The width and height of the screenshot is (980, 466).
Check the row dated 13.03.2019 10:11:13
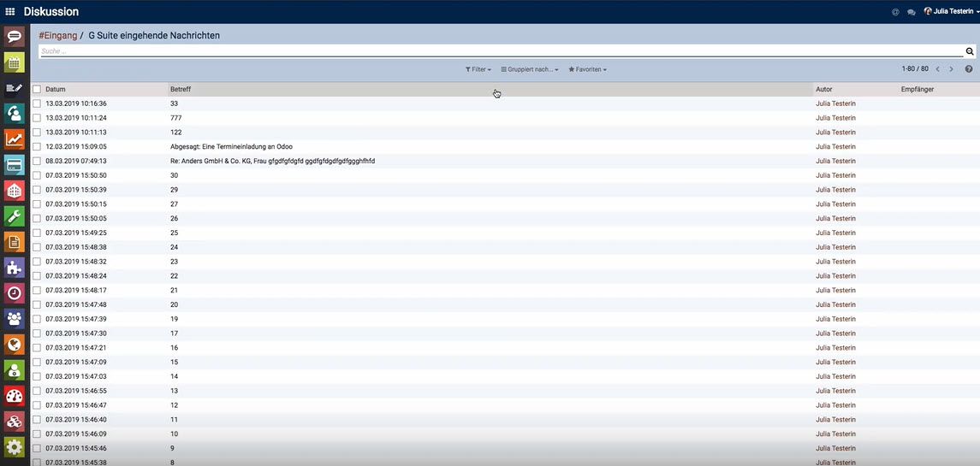click(x=37, y=133)
